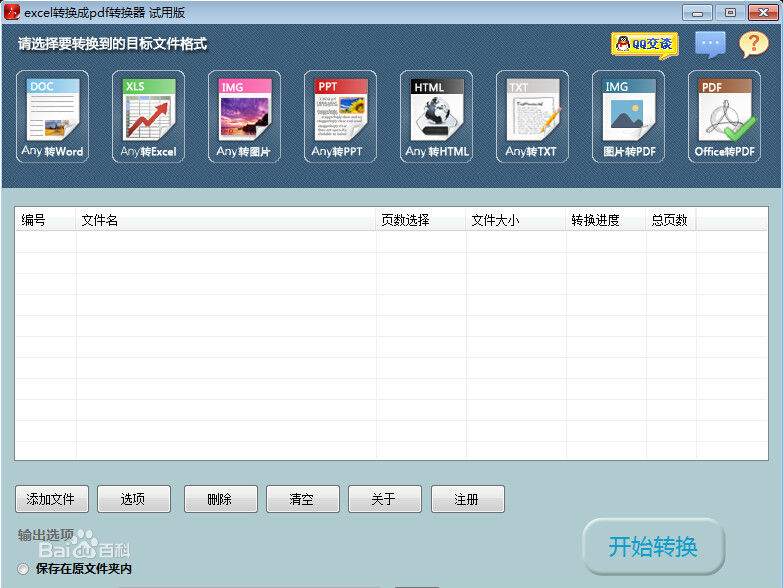Select the Any转Word conversion icon

point(52,116)
